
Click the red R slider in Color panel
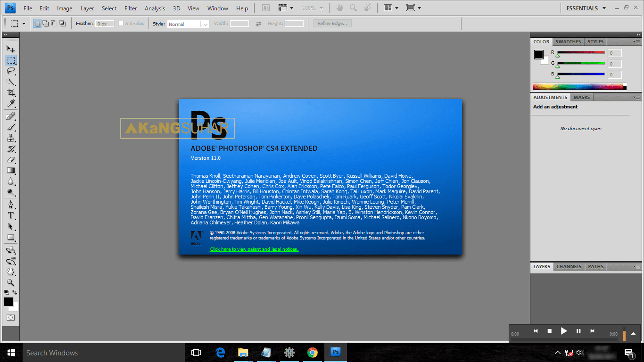[x=581, y=53]
